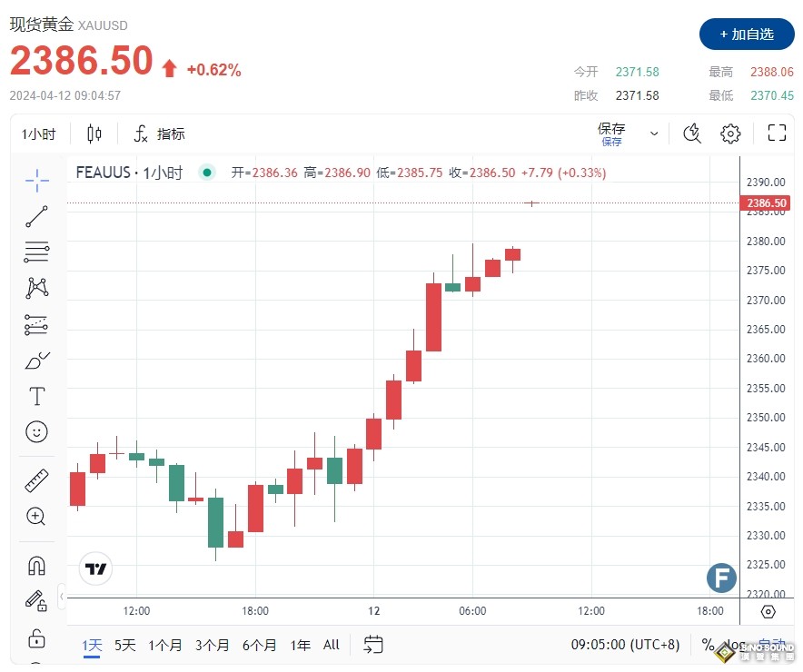Screen dimensions: 803x672
Task: Select the text annotation tool
Action: pyautogui.click(x=36, y=396)
